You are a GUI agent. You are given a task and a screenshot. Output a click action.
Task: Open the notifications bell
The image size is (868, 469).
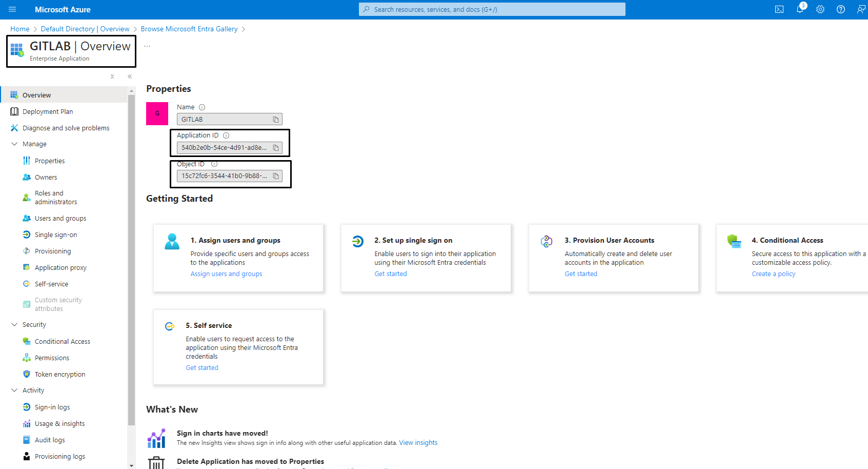[x=800, y=9]
